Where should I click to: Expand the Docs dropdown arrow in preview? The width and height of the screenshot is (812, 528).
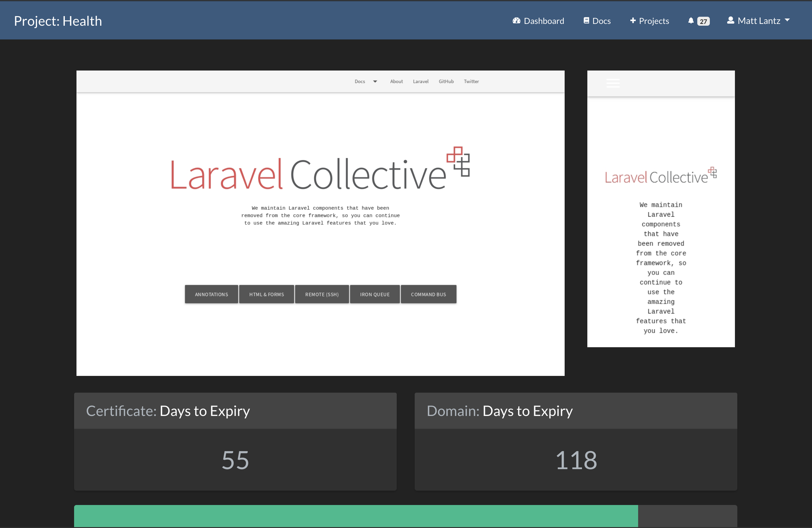(x=375, y=82)
